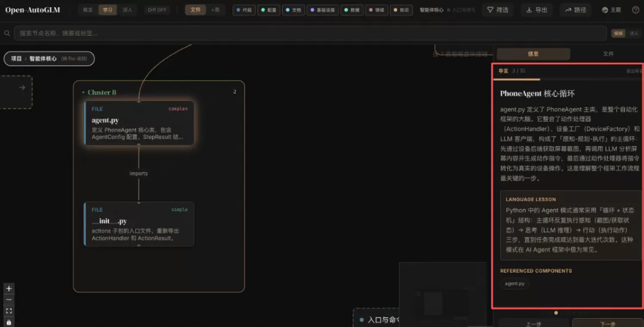Image resolution: width=644 pixels, height=327 pixels.
Task: Click the REFERENCED COMPONENTS label
Action: pyautogui.click(x=536, y=271)
